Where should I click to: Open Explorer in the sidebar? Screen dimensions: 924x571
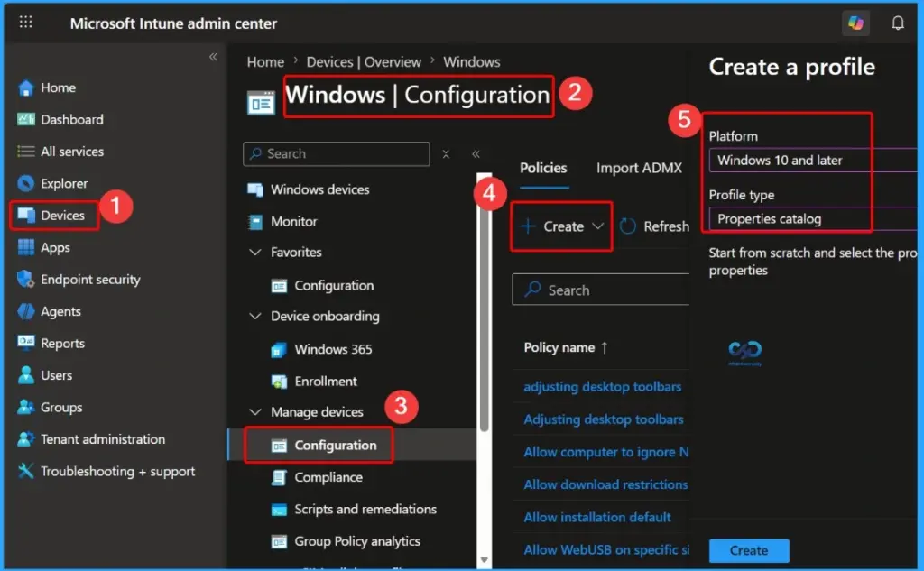coord(53,183)
